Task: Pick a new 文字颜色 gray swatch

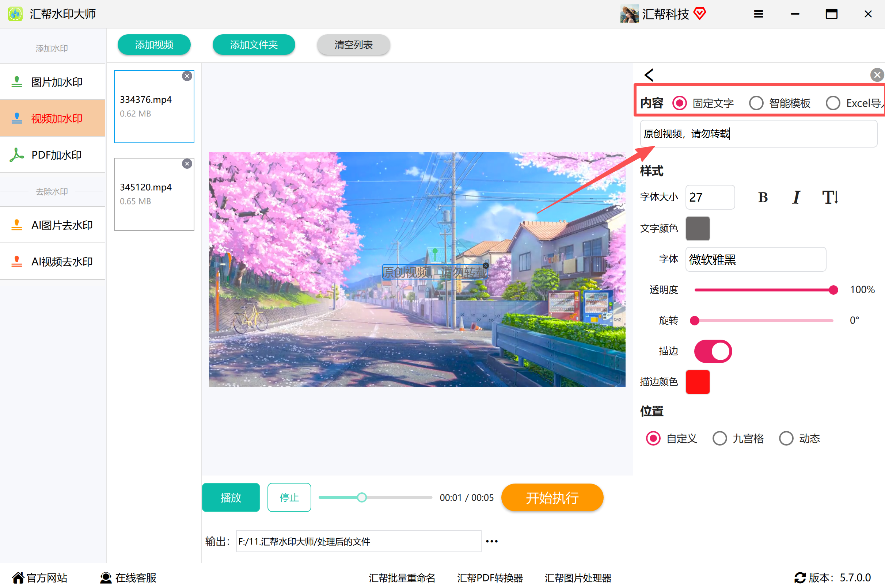Action: [x=698, y=228]
